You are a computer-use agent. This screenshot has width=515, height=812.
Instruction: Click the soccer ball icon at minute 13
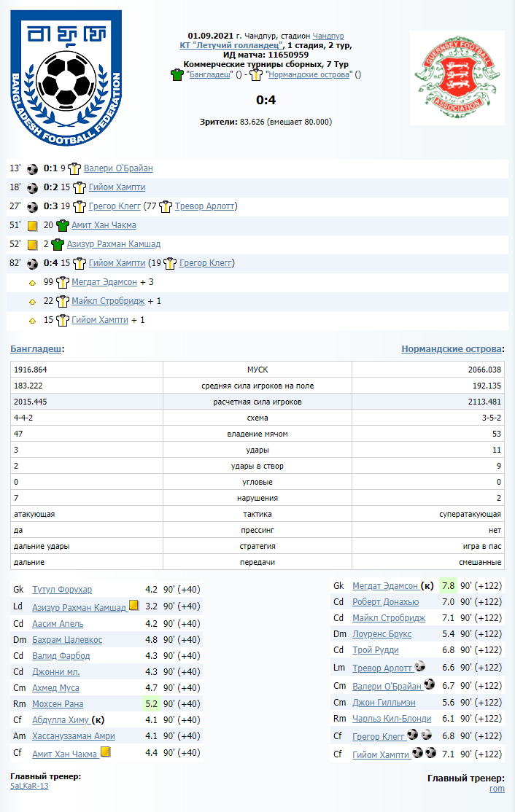pyautogui.click(x=32, y=168)
